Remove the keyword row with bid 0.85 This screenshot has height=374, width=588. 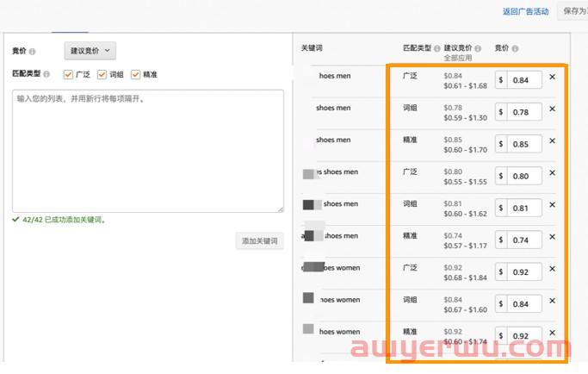pos(552,140)
